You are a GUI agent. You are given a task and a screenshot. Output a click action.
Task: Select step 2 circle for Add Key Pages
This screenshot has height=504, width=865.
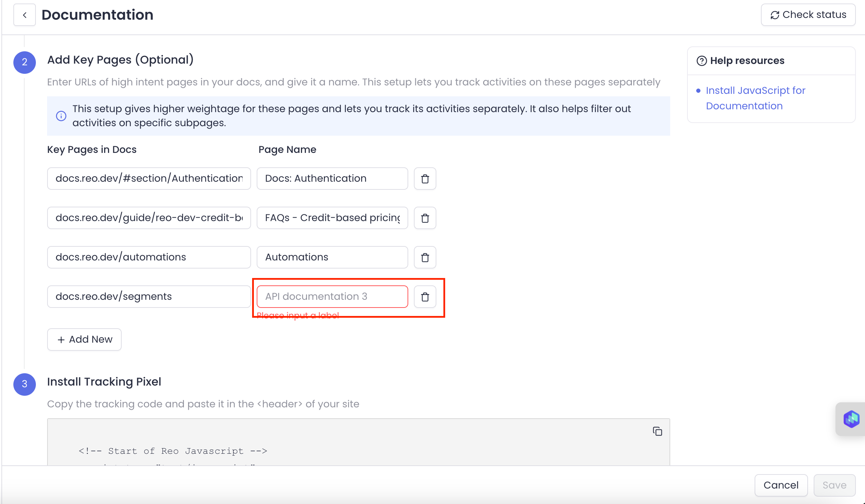pyautogui.click(x=25, y=62)
